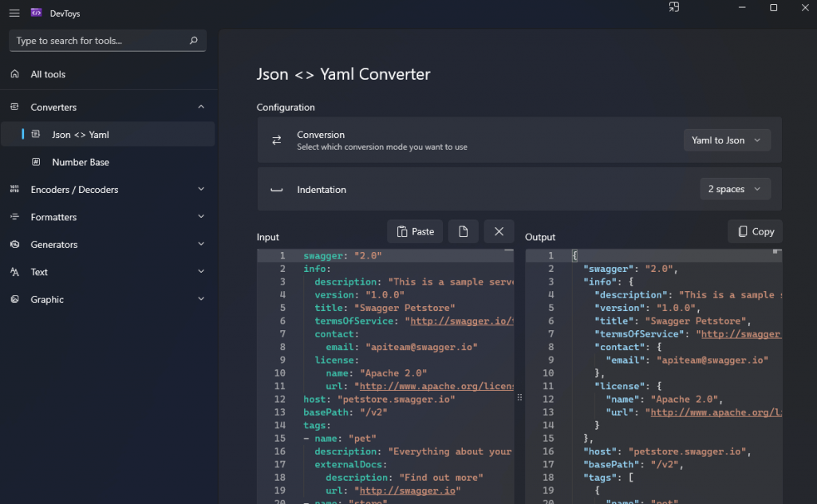This screenshot has height=504, width=817.
Task: Open the hamburger navigation menu
Action: (14, 13)
